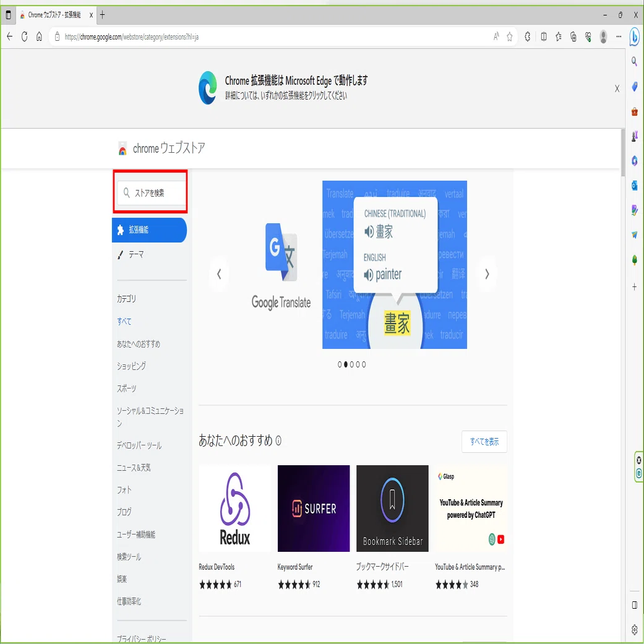The image size is (644, 644).
Task: Select the fifth carousel indicator dot
Action: pos(364,364)
